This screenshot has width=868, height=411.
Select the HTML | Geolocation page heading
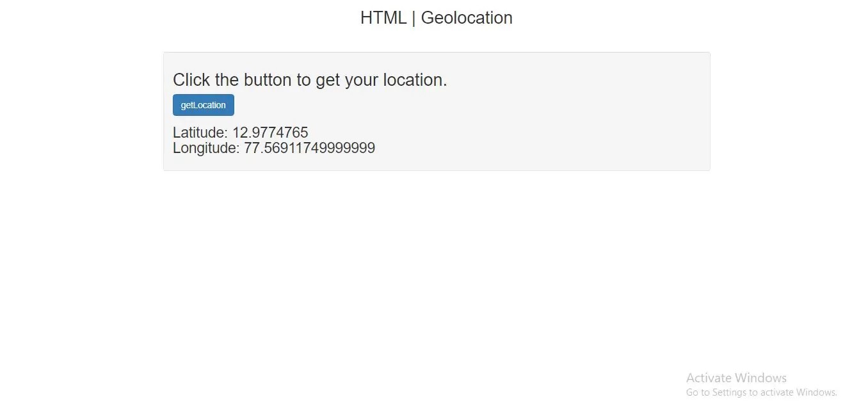[x=437, y=17]
